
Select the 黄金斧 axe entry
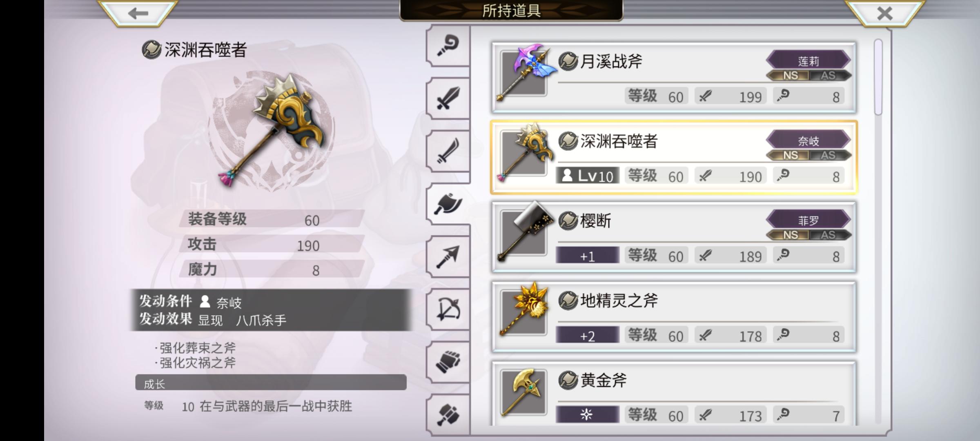coord(674,394)
